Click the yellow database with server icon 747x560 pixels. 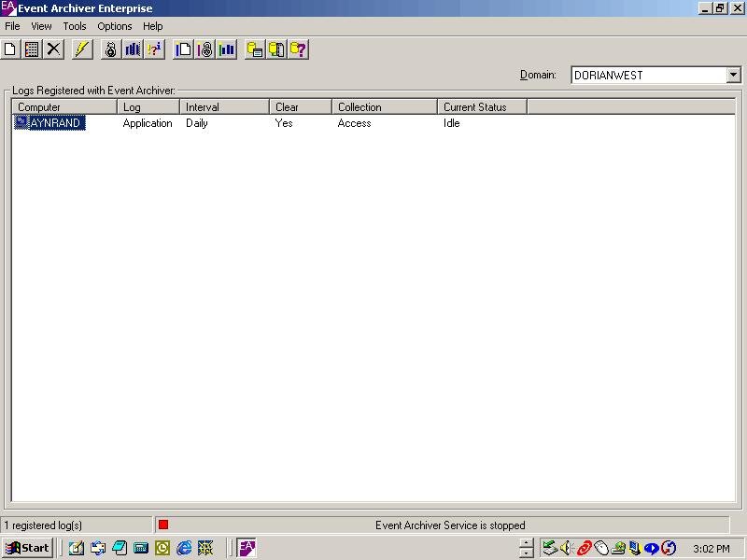click(x=276, y=49)
